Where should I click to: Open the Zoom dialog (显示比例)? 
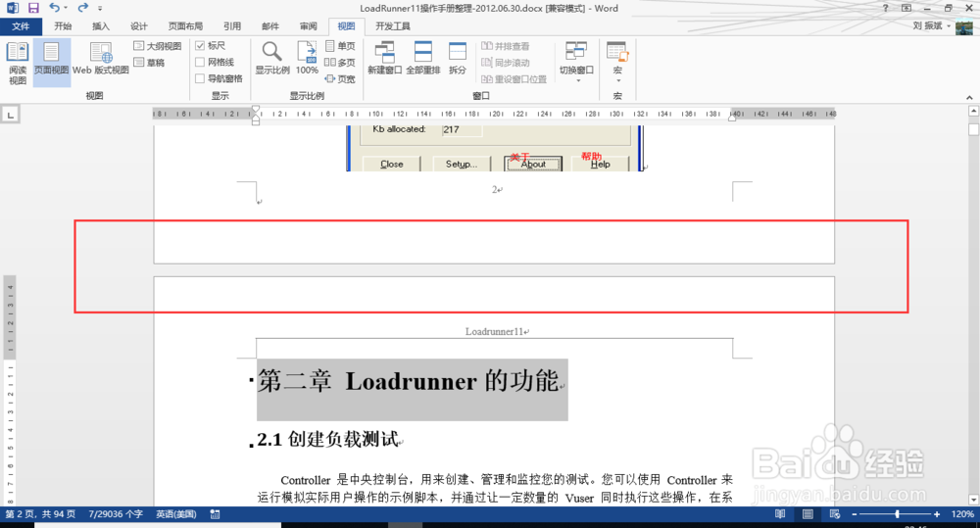click(271, 58)
